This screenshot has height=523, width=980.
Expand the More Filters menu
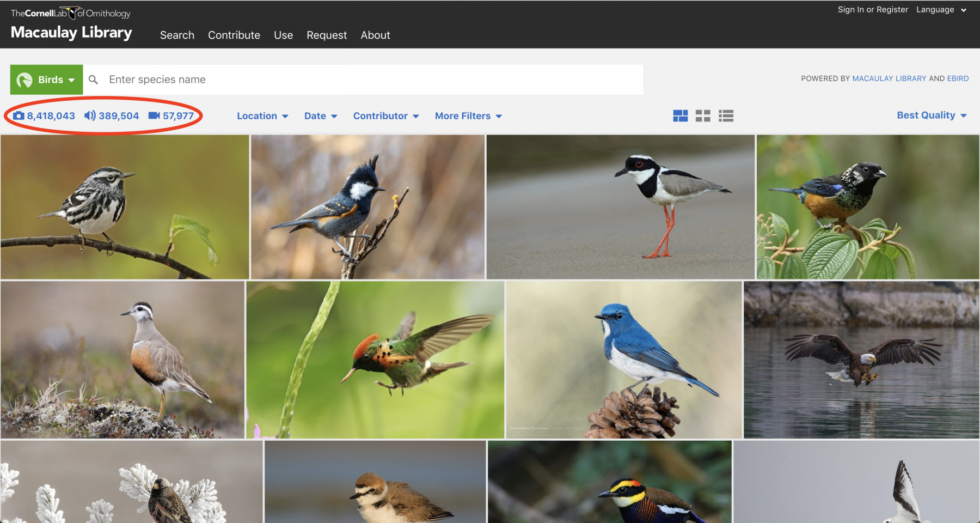coord(468,115)
